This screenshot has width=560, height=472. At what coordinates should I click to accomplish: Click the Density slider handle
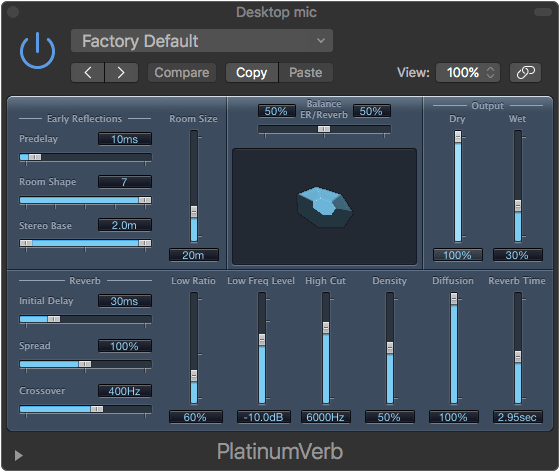(390, 347)
